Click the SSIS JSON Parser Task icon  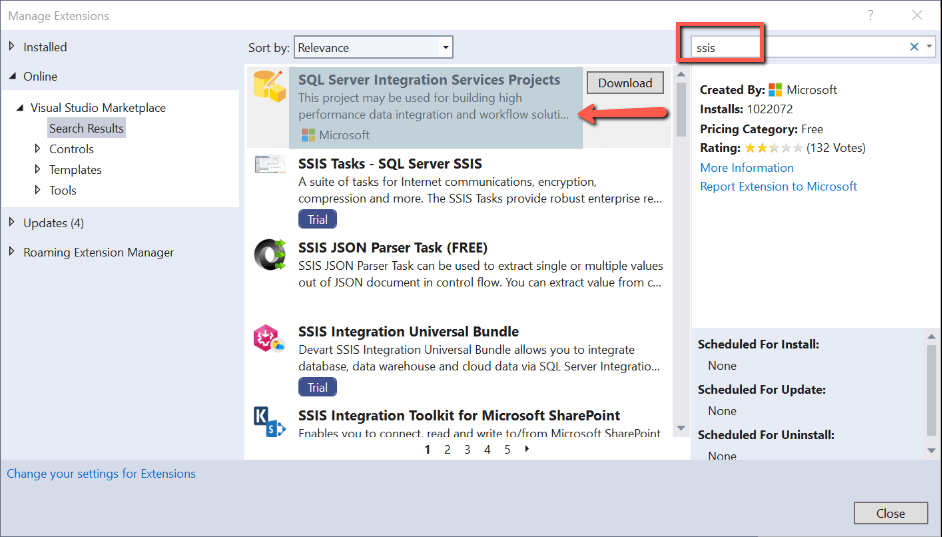[x=270, y=255]
